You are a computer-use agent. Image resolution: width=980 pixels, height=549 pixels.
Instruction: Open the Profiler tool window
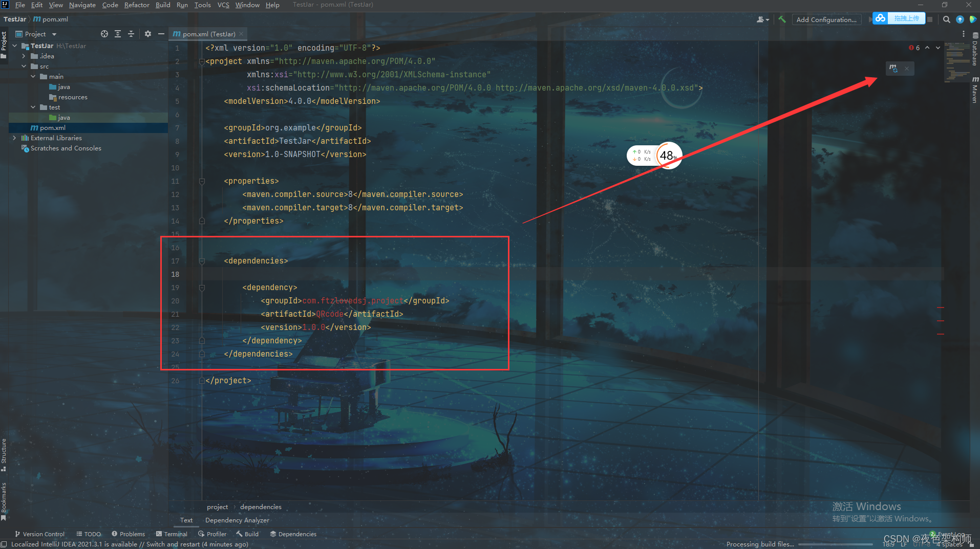pyautogui.click(x=212, y=534)
